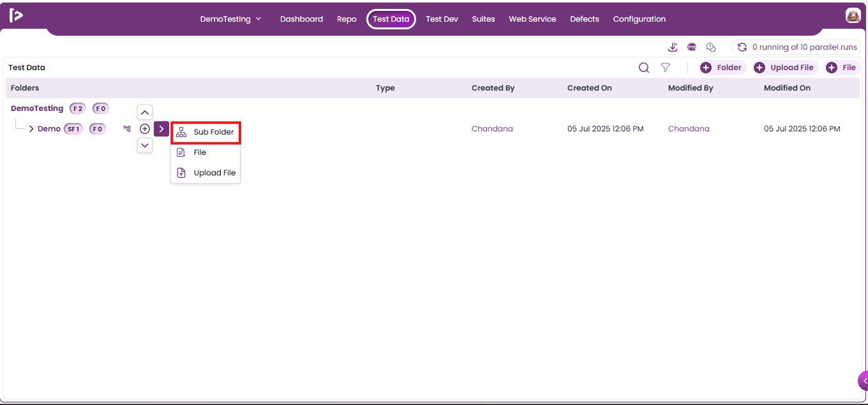Click the purple right-arrow more button
Screen dimensions: 868x405
pyautogui.click(x=161, y=129)
